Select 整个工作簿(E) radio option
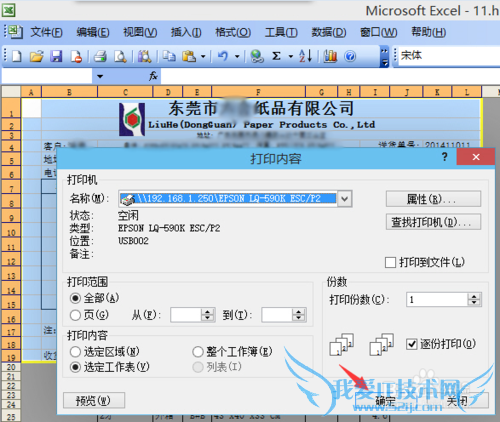The width and height of the screenshot is (500, 422). pyautogui.click(x=198, y=351)
